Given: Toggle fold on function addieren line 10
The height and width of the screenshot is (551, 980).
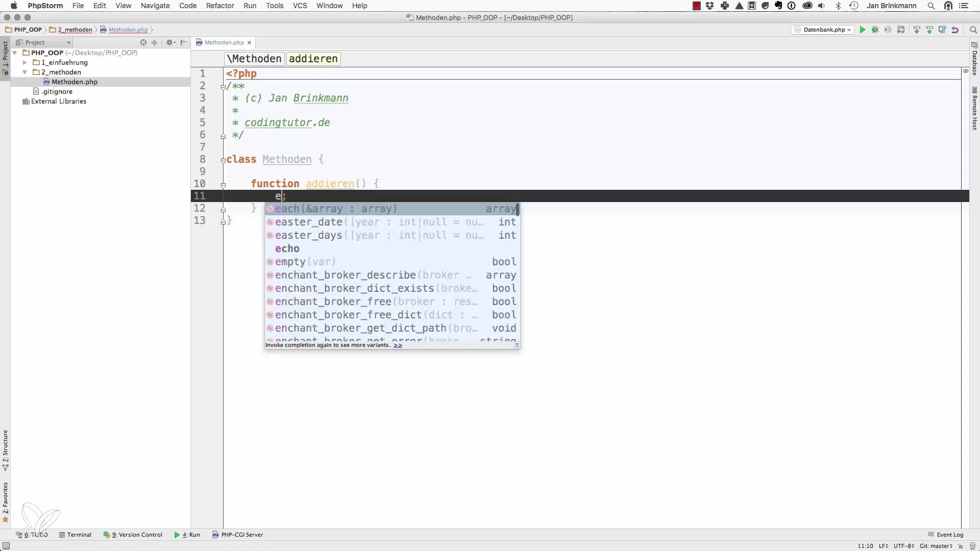Looking at the screenshot, I should click(x=223, y=185).
